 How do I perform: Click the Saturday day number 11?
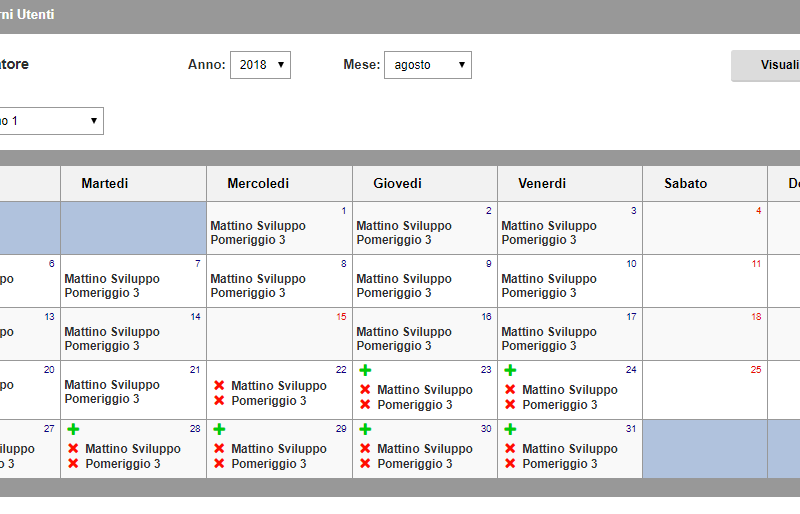[x=756, y=264]
